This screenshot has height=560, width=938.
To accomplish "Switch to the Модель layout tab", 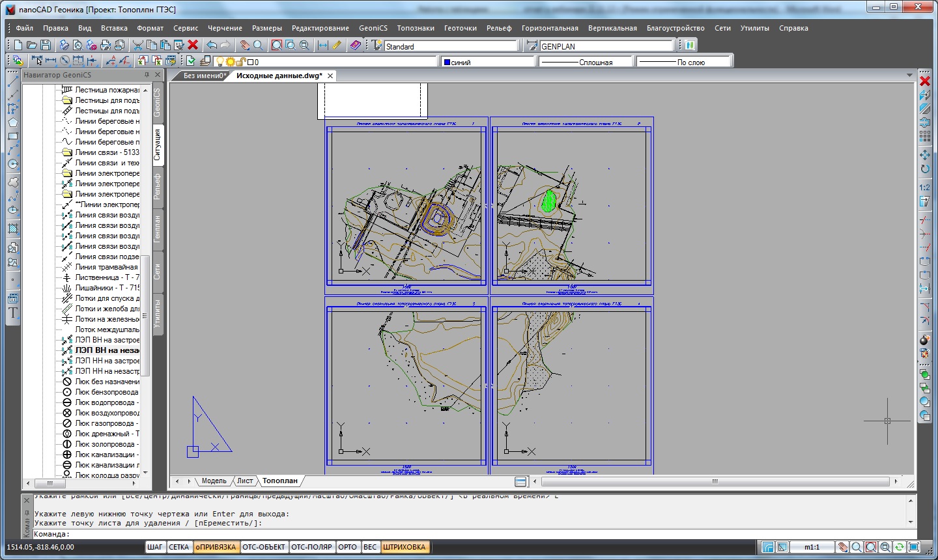I will tap(214, 481).
